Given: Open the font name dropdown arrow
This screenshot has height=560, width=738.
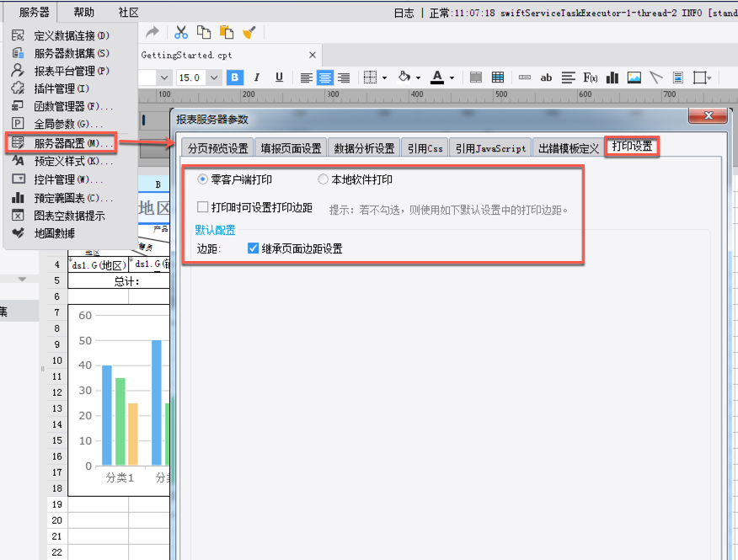Looking at the screenshot, I should click(163, 77).
